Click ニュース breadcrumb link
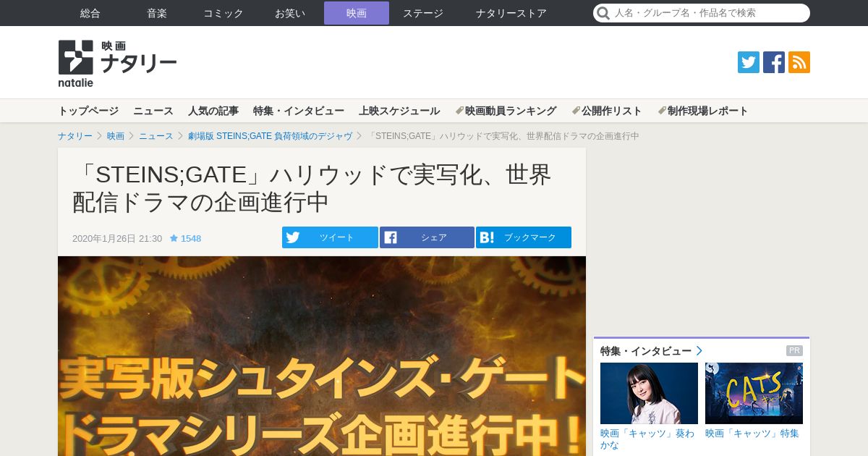 tap(156, 136)
